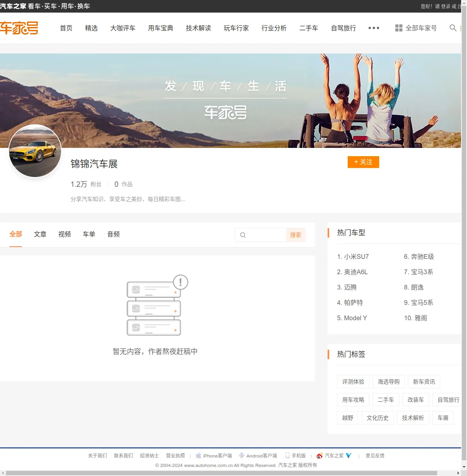
Task: Click the 登录 link in the top bar
Action: click(x=446, y=6)
